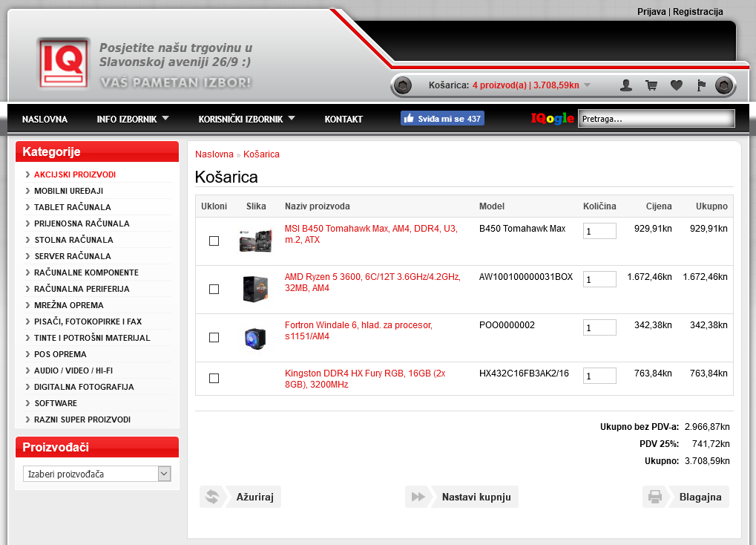This screenshot has width=756, height=545.
Task: Go to NASLOVNA in the nav bar
Action: tap(45, 120)
